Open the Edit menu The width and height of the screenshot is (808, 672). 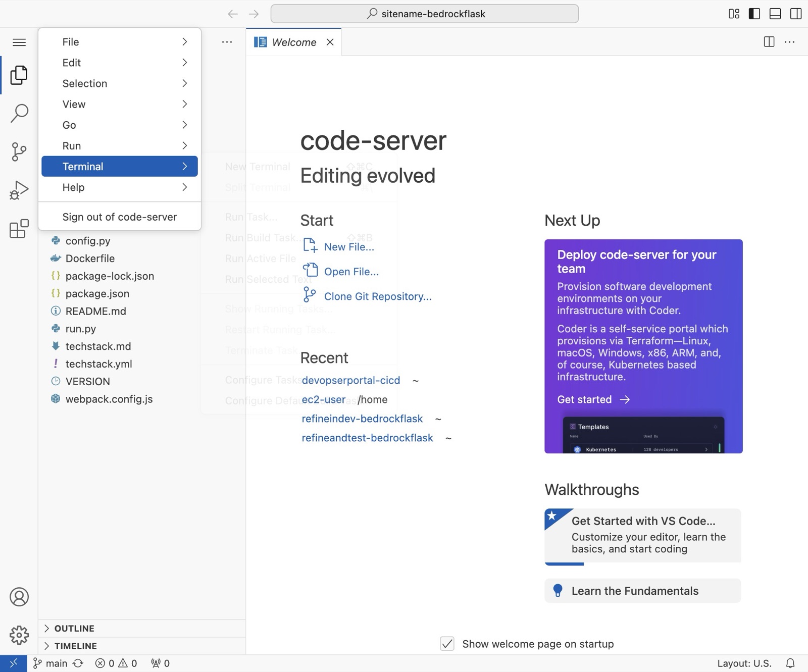tap(120, 63)
